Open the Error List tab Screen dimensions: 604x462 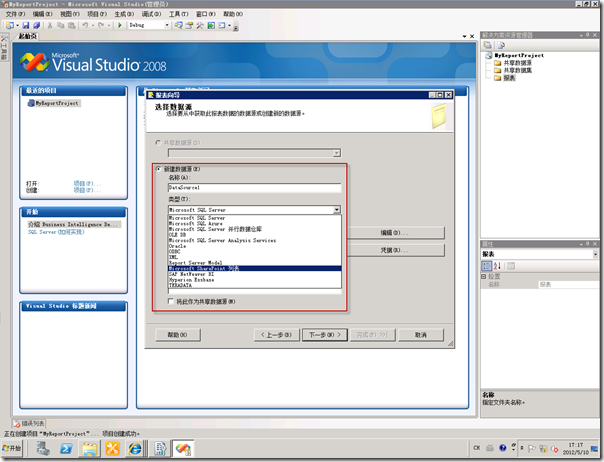[x=29, y=423]
